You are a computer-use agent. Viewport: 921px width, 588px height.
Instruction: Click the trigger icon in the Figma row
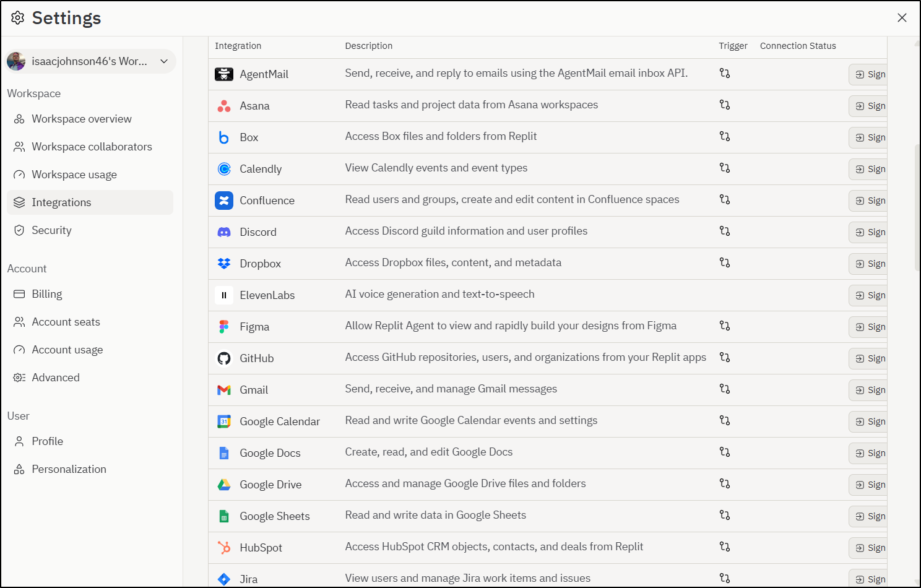[x=725, y=326]
